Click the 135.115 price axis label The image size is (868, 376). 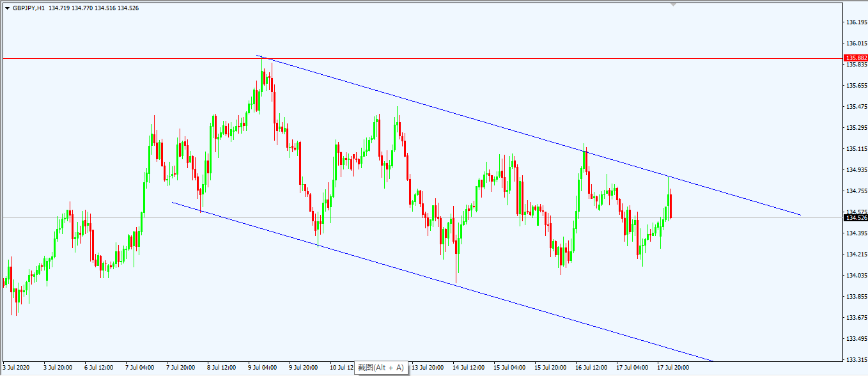coord(856,149)
